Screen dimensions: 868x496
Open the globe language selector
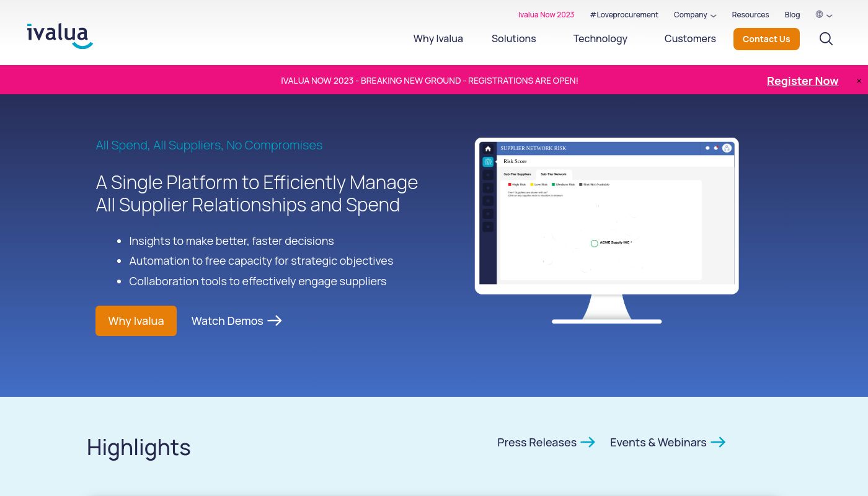click(820, 14)
